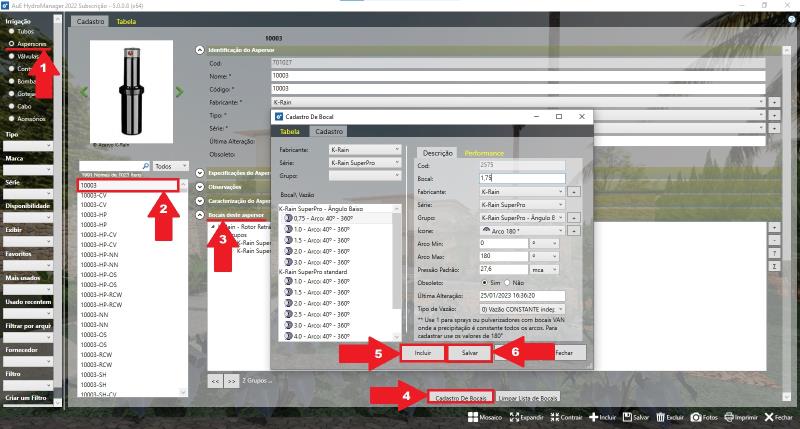Open the Cadastro tab in the Bocal dialog

329,131
